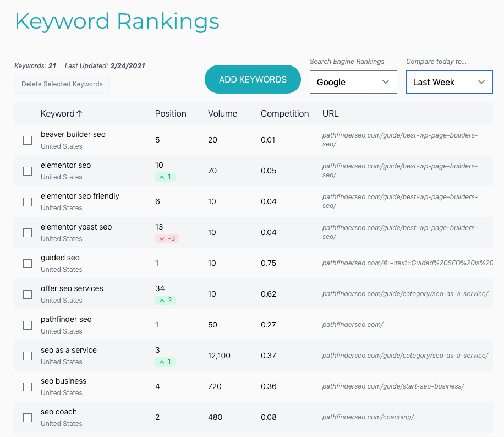
Task: Click green up indicator for elementor seo
Action: pos(165,177)
